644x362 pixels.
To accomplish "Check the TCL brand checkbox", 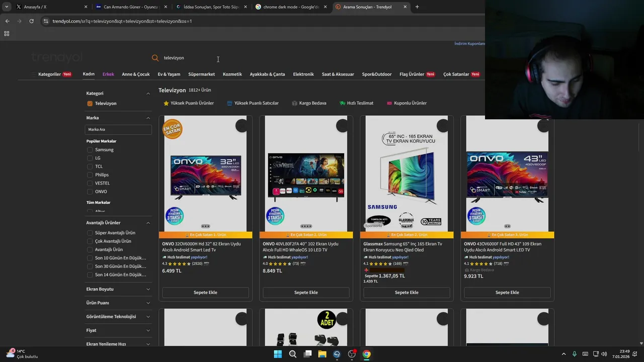I will pos(90,166).
